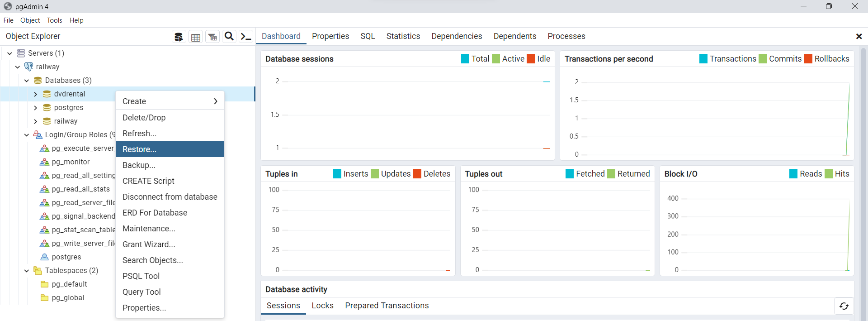Viewport: 868px width, 321px height.
Task: Click the railway server elephant icon
Action: [28, 67]
